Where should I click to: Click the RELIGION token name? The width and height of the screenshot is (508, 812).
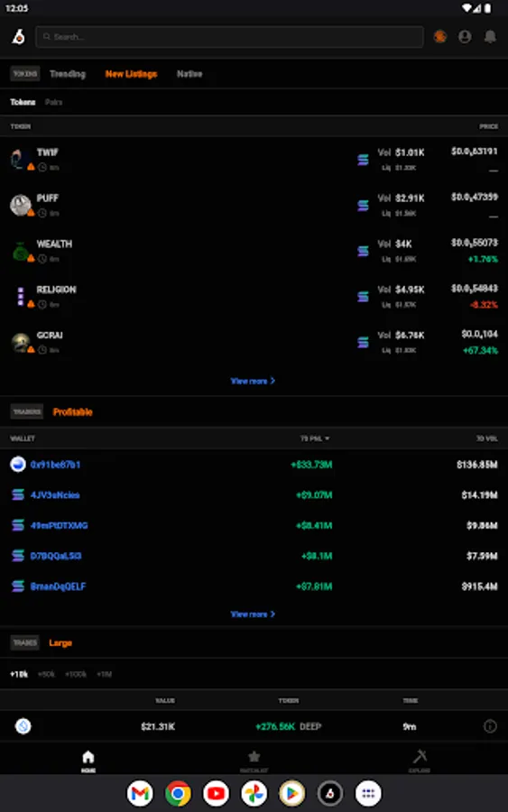click(57, 289)
